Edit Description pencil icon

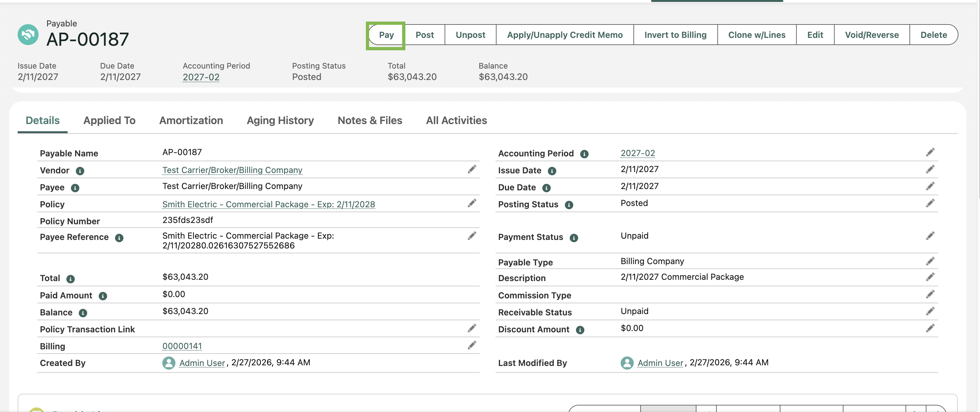pyautogui.click(x=930, y=277)
